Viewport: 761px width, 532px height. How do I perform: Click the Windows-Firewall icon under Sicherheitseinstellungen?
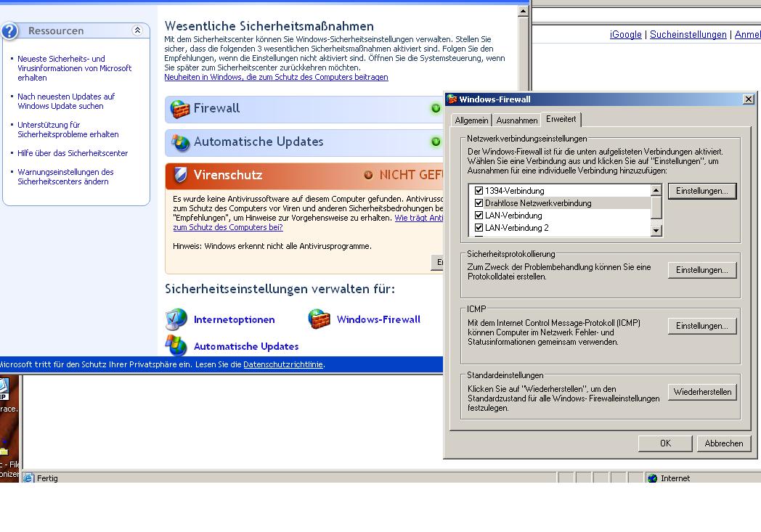click(319, 319)
